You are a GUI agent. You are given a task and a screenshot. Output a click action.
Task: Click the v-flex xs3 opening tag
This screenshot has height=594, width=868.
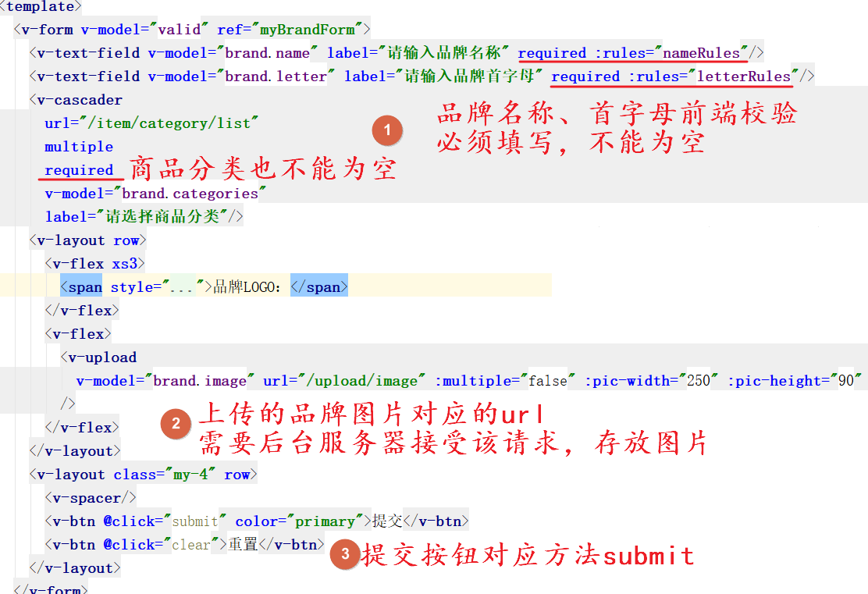(x=94, y=264)
